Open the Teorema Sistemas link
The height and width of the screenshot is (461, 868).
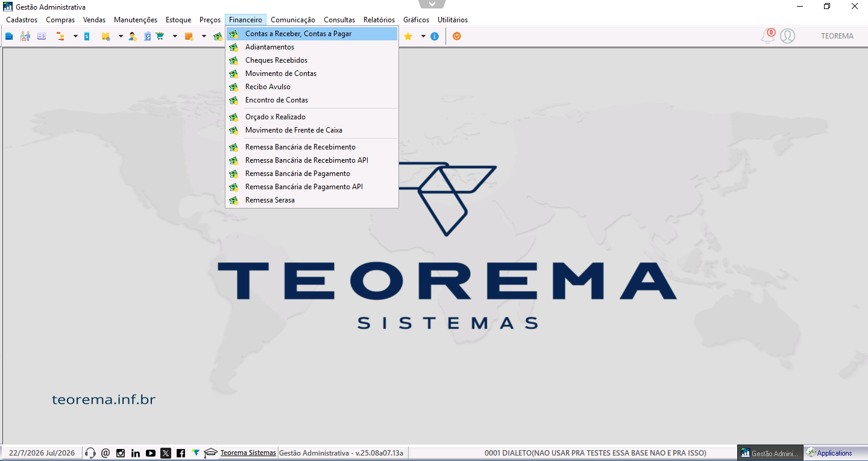coord(248,453)
